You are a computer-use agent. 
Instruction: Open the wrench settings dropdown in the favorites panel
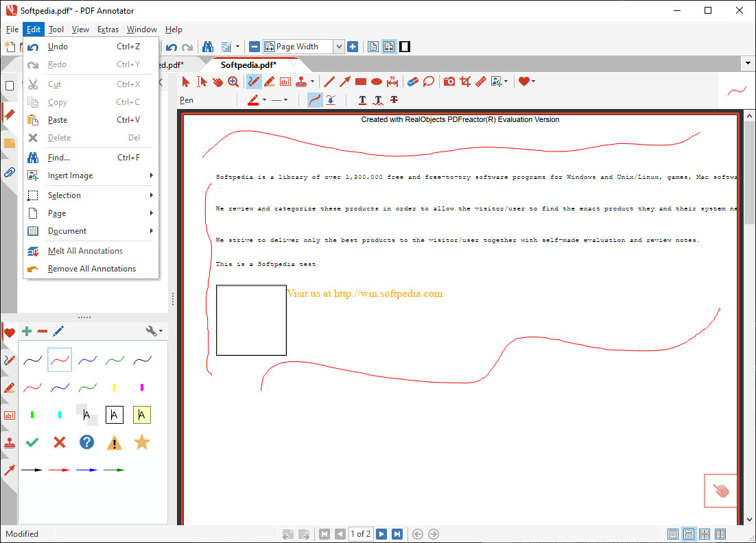click(x=155, y=331)
